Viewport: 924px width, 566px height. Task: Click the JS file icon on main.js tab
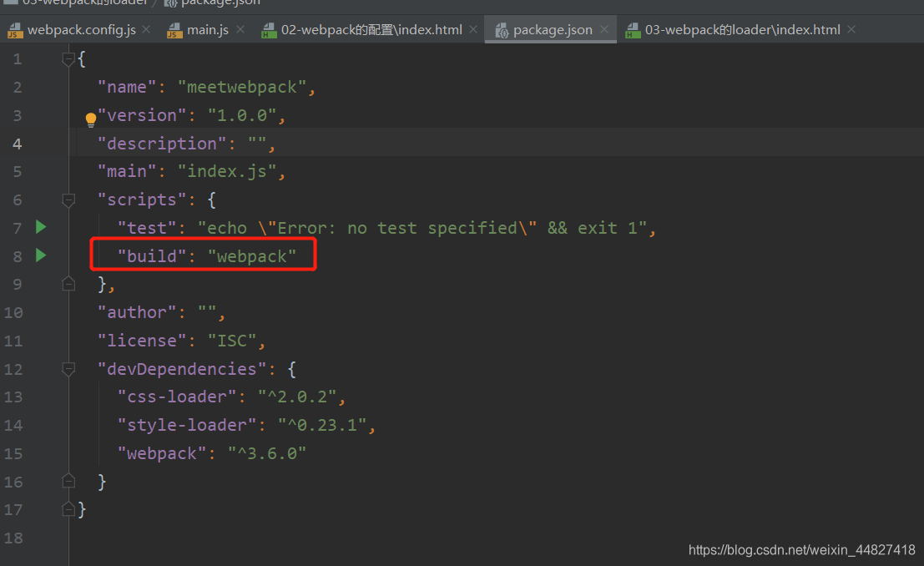tap(174, 30)
